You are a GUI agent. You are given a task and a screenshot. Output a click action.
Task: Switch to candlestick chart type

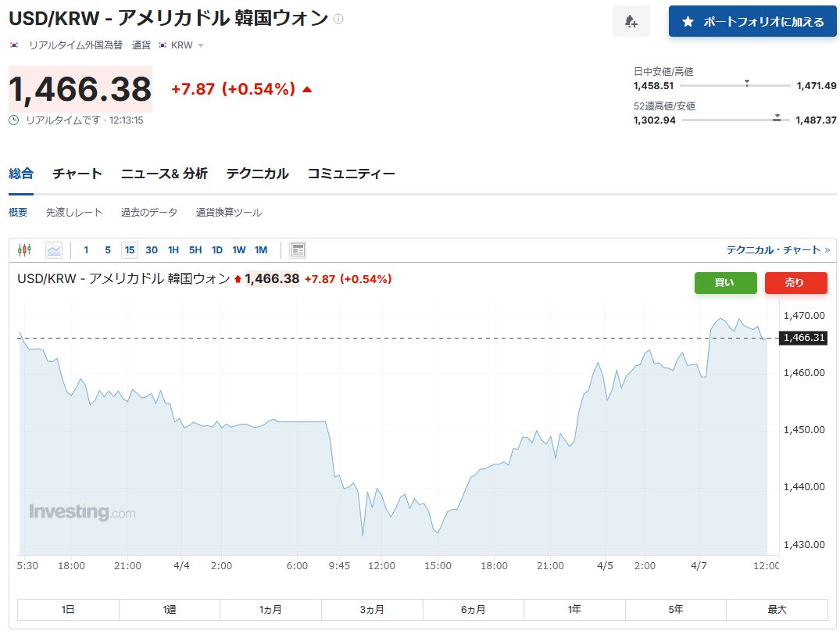pyautogui.click(x=24, y=250)
